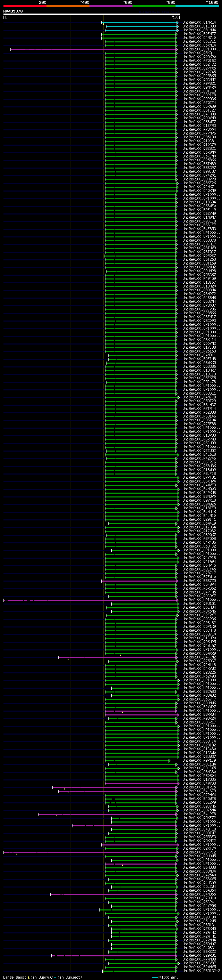This screenshot has height=980, width=222.
Task: Open hit UniRef100_A8JHW4
Action: pyautogui.click(x=199, y=30)
